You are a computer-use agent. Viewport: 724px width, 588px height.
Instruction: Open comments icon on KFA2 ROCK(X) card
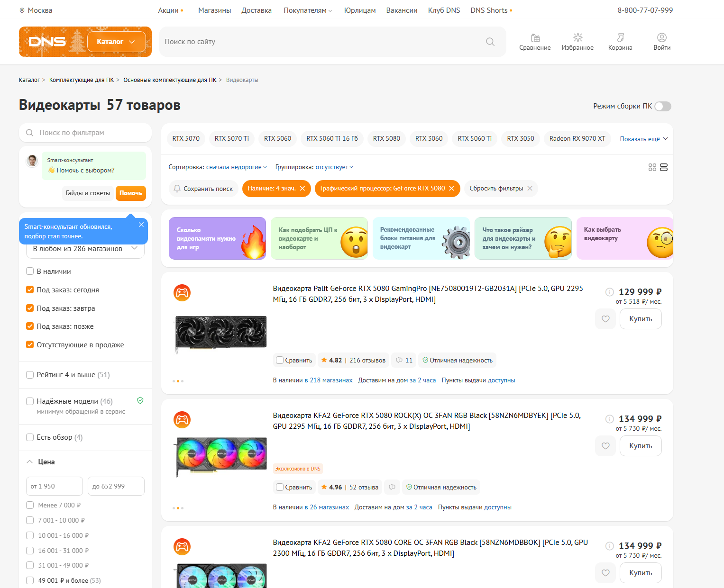(x=392, y=488)
